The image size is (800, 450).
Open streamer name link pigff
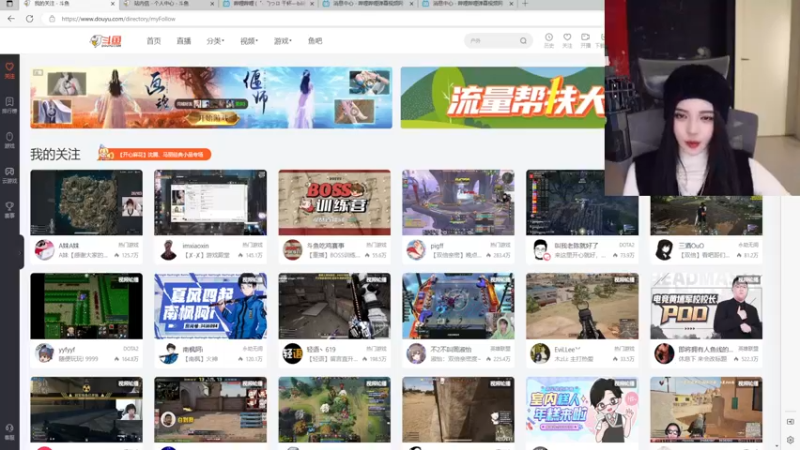pos(437,245)
